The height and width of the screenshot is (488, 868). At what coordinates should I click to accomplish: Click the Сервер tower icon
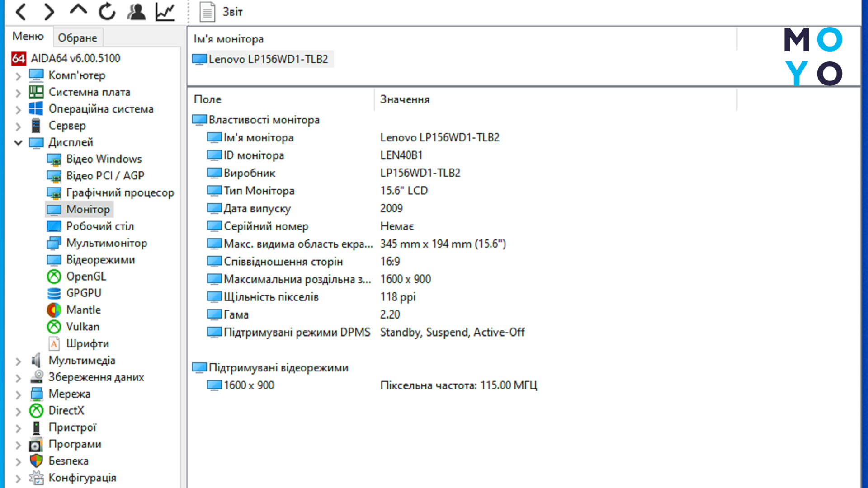[x=36, y=126]
